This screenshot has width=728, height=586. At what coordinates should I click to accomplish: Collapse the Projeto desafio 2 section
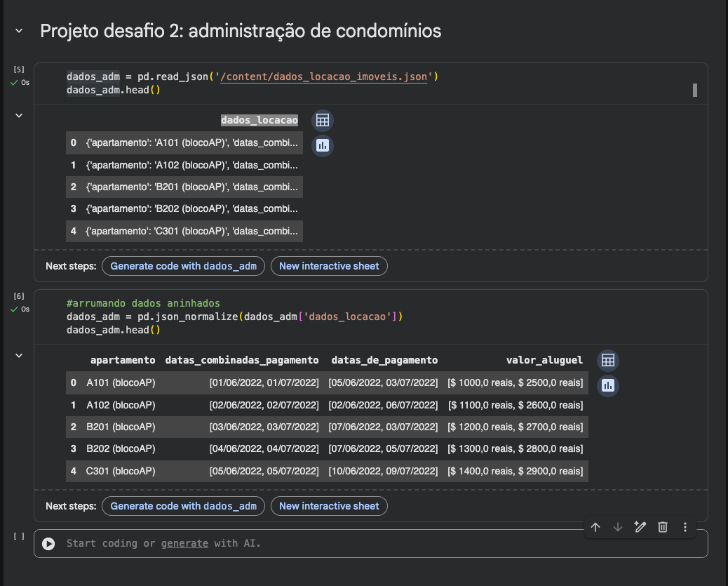18,31
